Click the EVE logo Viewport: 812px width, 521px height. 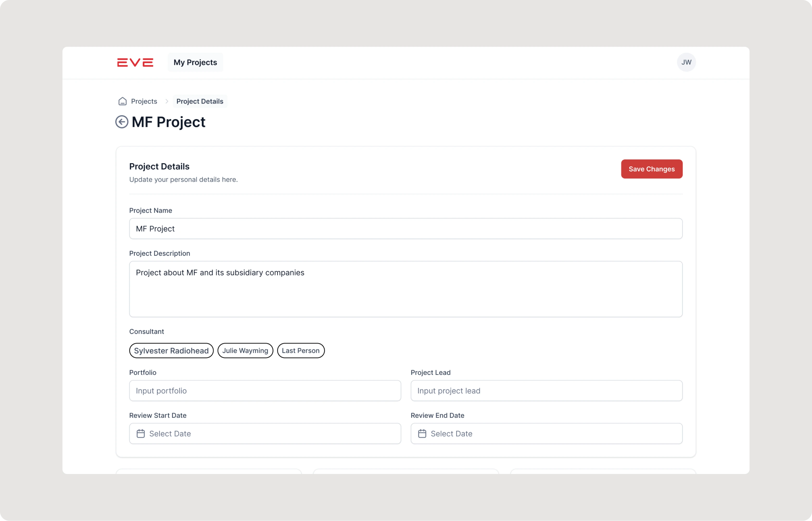135,63
